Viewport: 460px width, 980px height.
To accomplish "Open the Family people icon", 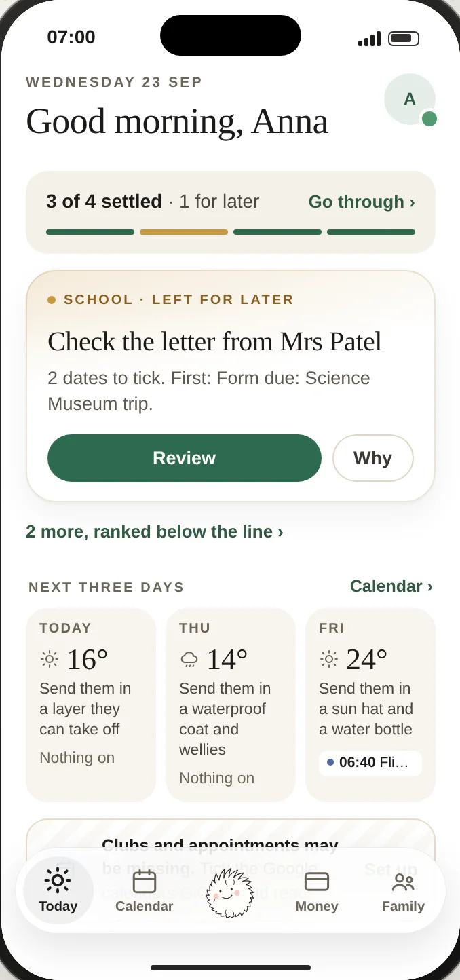I will coord(403,882).
